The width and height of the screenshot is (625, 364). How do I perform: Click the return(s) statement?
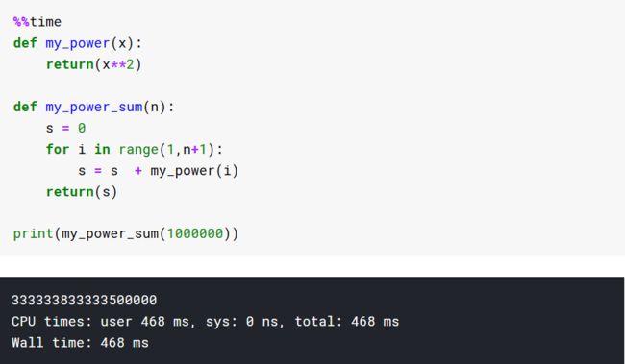pyautogui.click(x=82, y=192)
